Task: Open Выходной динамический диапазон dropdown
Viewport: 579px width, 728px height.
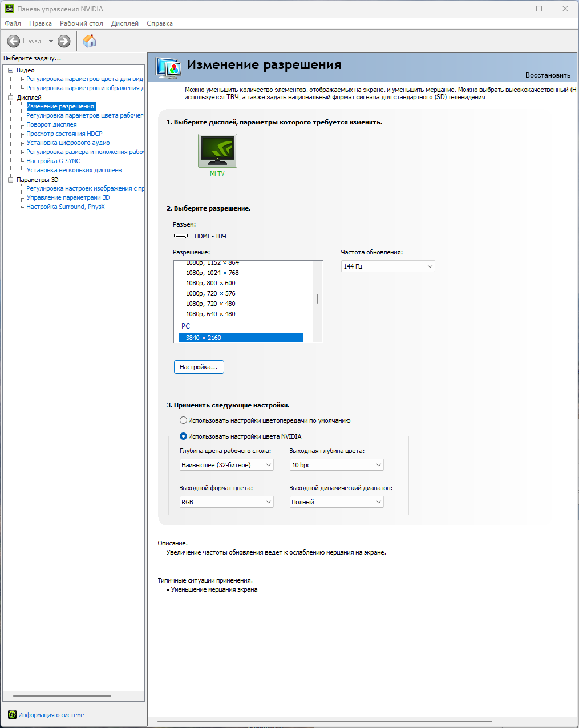Action: (337, 502)
